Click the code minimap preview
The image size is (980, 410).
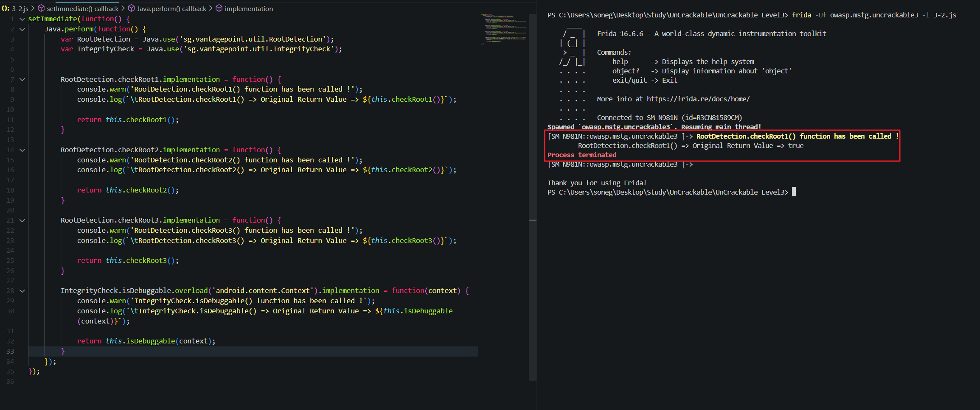click(x=504, y=28)
